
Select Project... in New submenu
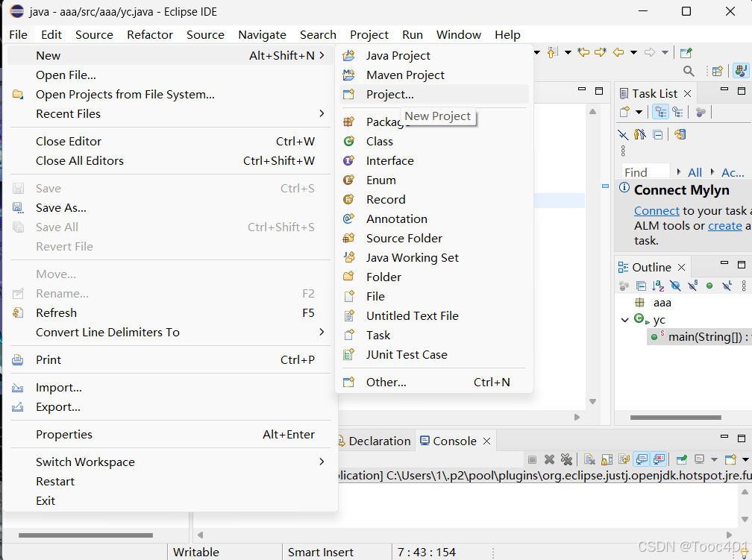(x=434, y=95)
